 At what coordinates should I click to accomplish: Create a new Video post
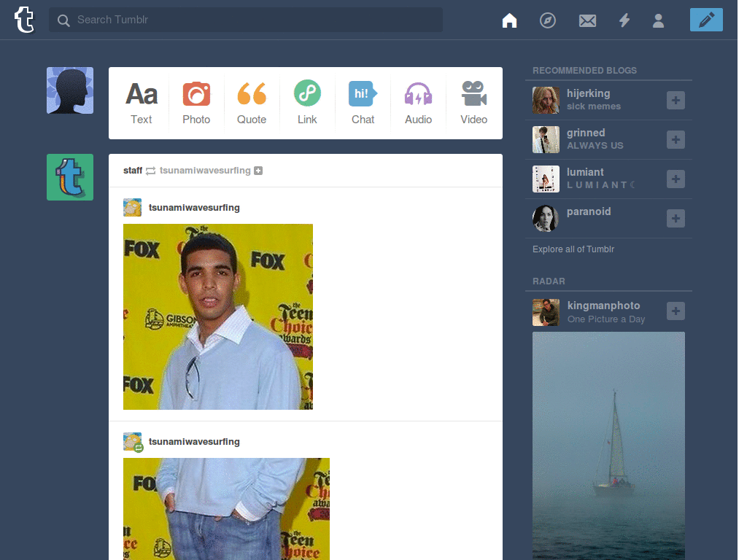473,103
